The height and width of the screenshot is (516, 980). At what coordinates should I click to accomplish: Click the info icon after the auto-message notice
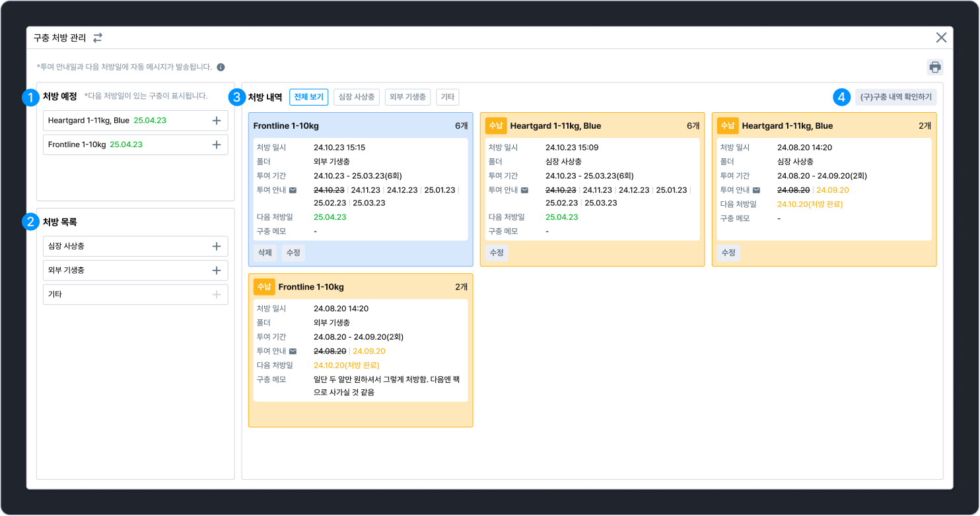pos(221,67)
